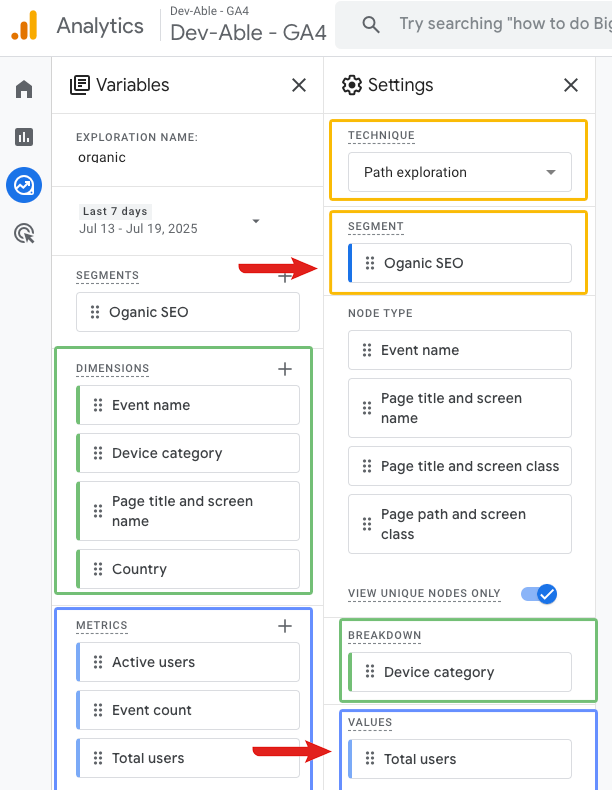This screenshot has height=790, width=612.
Task: Close the Settings panel
Action: point(571,85)
